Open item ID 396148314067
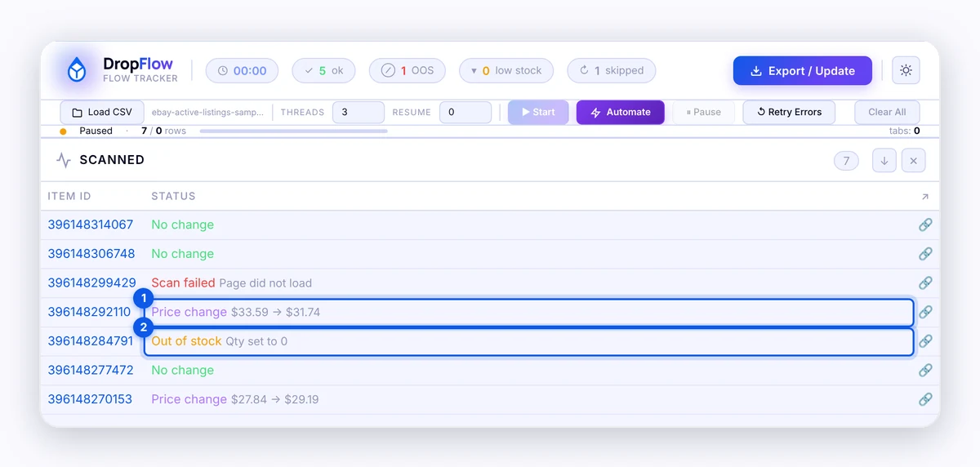 click(91, 225)
